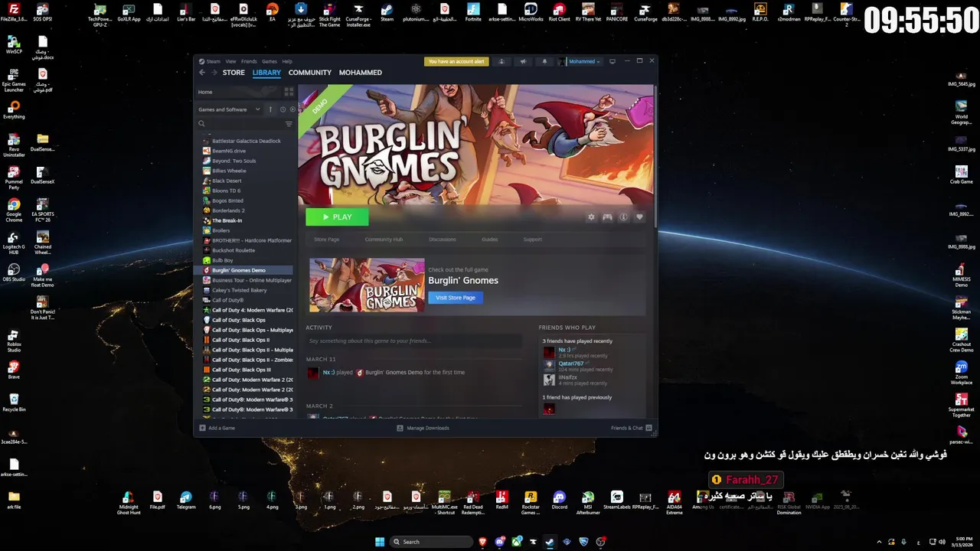The image size is (980, 551).
Task: Open Discord from the taskbar
Action: 500,542
